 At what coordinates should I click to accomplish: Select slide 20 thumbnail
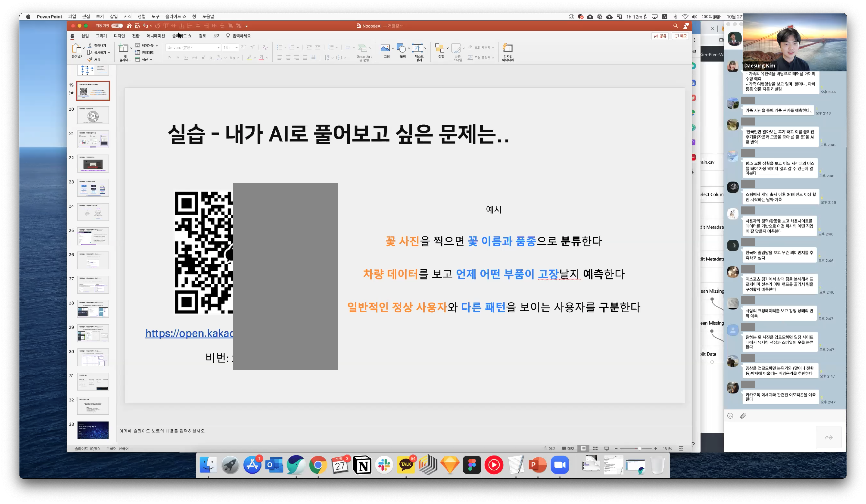[x=93, y=115]
